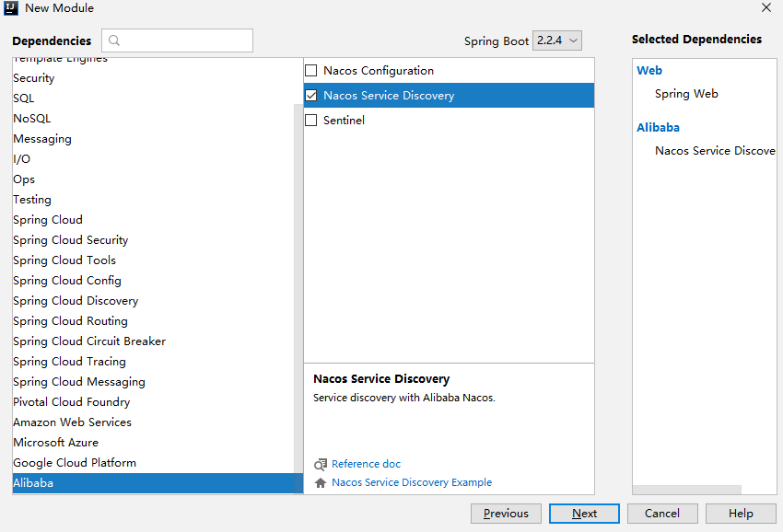Click the home icon beside Nacos Example
Screen dimensions: 783x532
coord(321,483)
